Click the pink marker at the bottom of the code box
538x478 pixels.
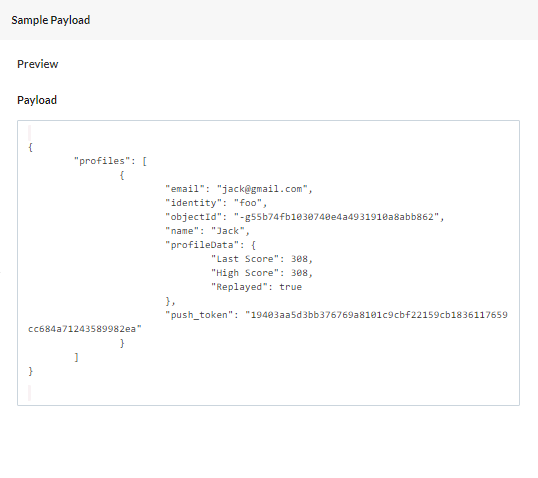[x=30, y=393]
